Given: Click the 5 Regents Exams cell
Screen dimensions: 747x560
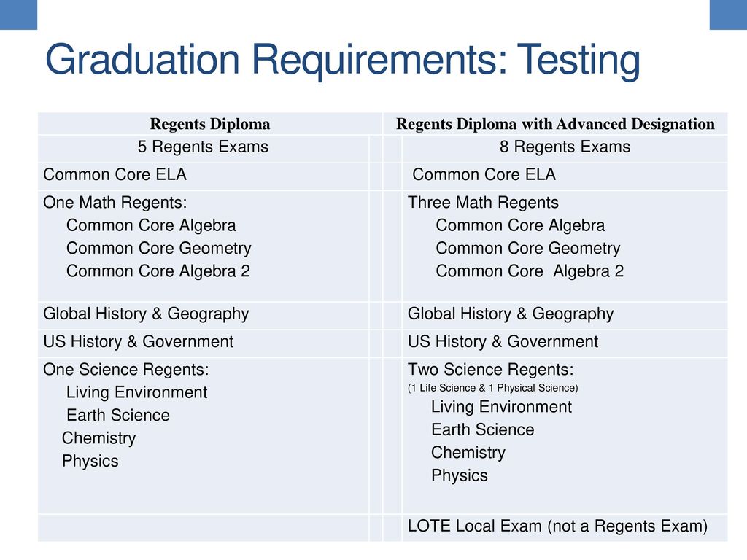Looking at the screenshot, I should coord(203,147).
